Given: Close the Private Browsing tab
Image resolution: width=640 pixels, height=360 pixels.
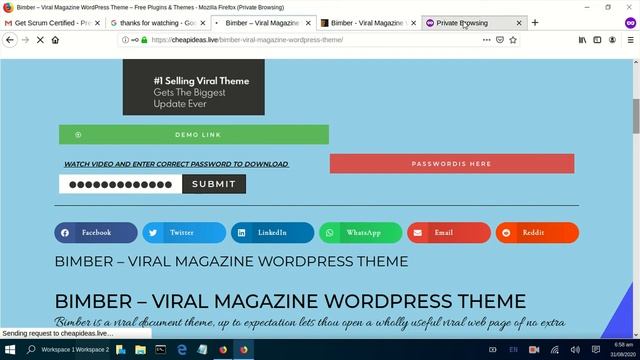Looking at the screenshot, I should [519, 23].
